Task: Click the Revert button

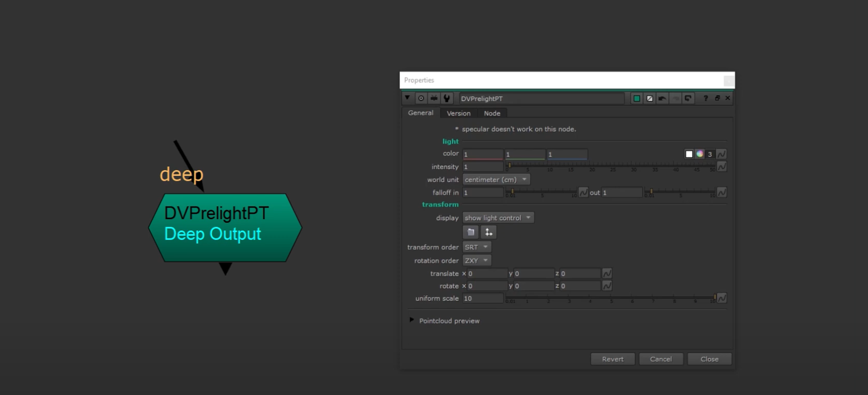Action: pyautogui.click(x=612, y=359)
